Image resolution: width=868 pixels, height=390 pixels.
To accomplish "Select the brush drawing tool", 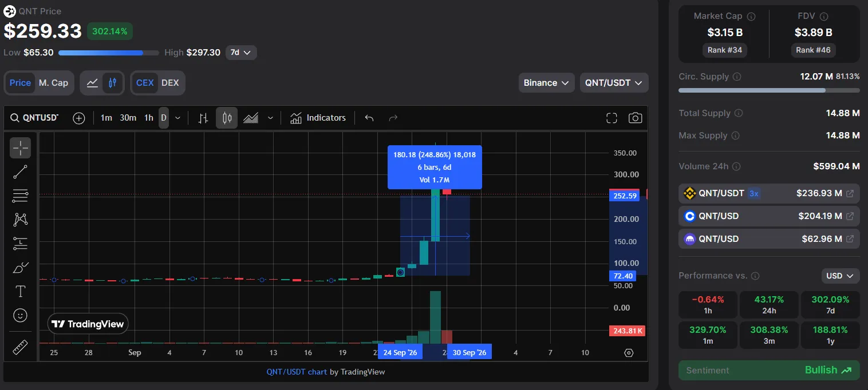I will tap(20, 268).
